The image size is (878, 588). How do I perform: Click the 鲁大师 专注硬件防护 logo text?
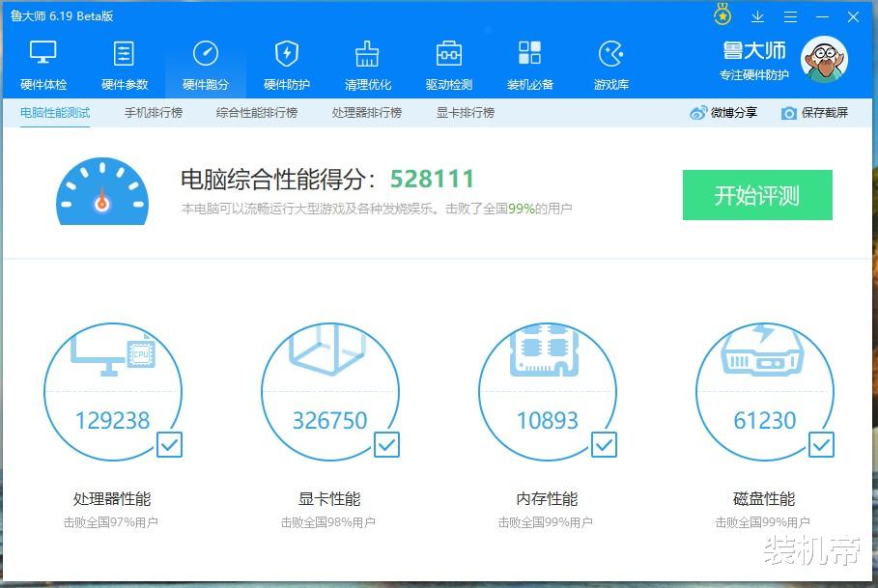[x=754, y=61]
